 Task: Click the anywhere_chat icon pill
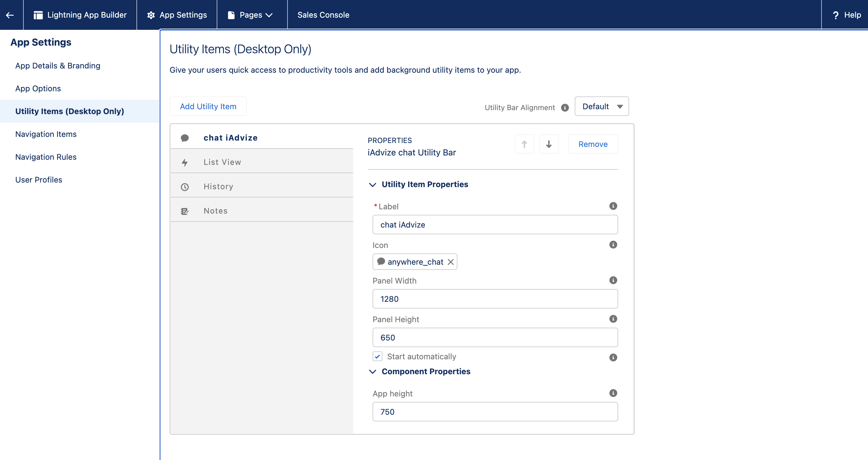pos(415,262)
